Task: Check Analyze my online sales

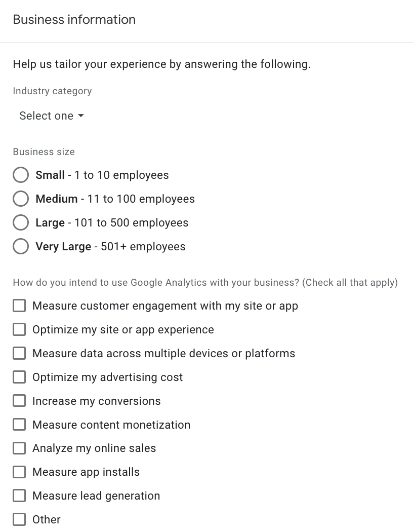Action: click(x=19, y=448)
